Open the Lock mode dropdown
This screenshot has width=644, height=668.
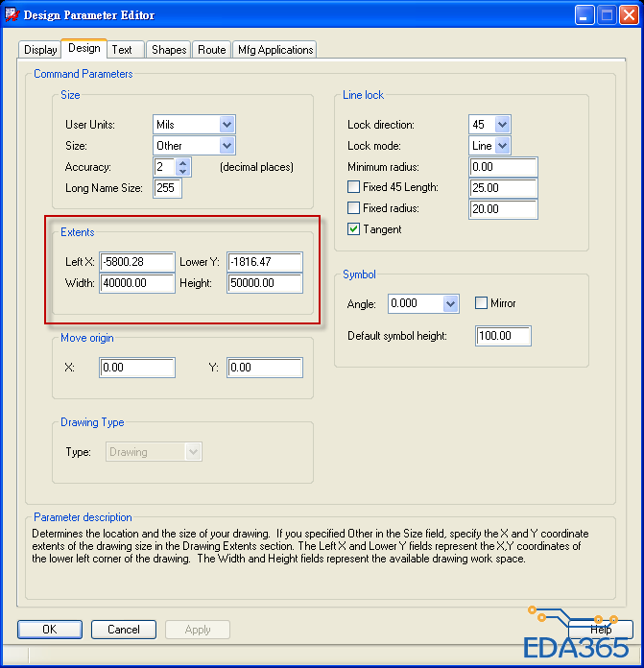[x=502, y=146]
